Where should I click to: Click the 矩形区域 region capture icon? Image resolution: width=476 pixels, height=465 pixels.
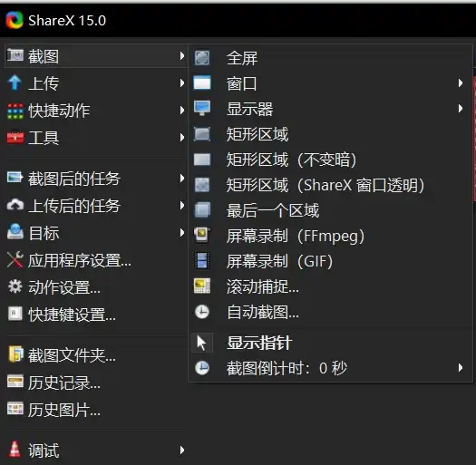coord(202,134)
